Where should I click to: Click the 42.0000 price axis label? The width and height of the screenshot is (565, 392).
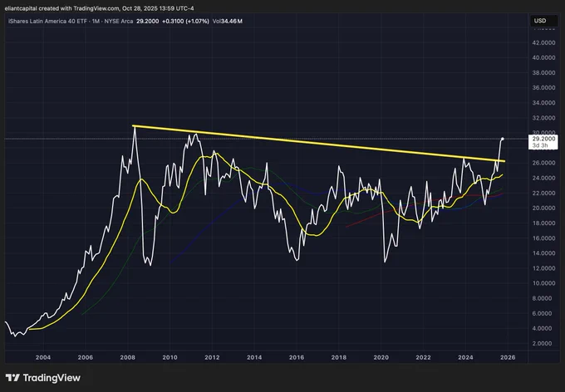coord(543,42)
